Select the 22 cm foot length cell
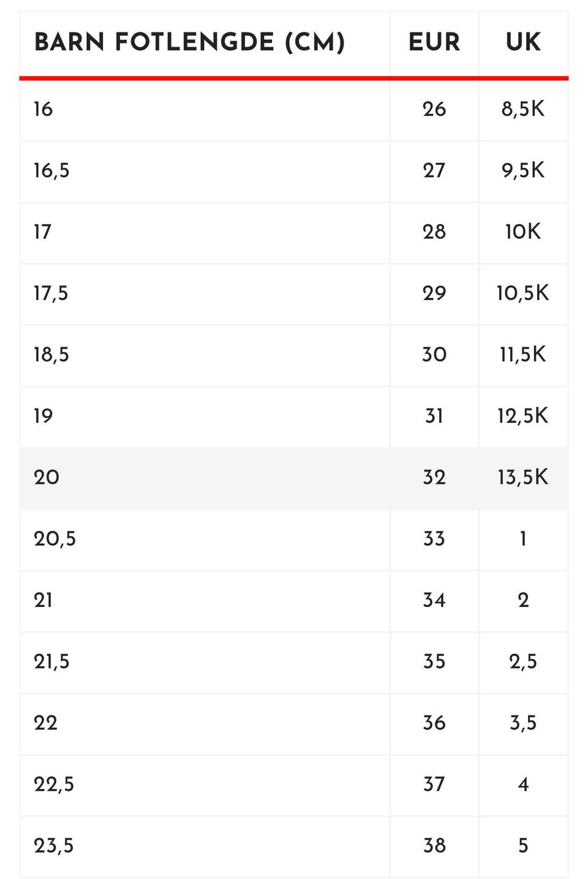 point(205,723)
